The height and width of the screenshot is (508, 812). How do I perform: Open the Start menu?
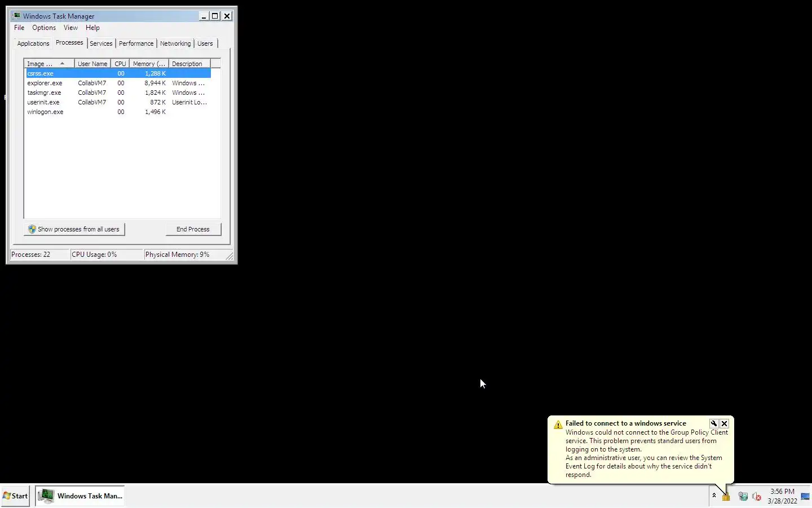click(x=15, y=496)
